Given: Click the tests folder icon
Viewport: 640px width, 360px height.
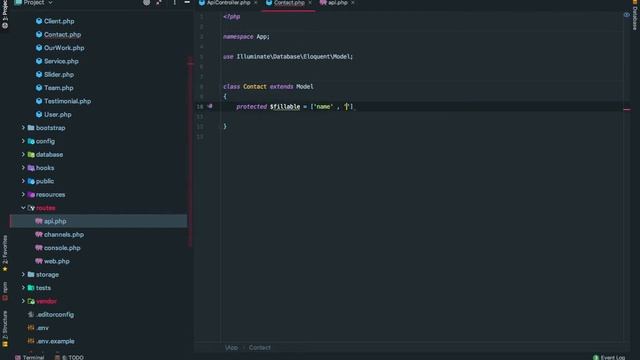Looking at the screenshot, I should [31, 288].
